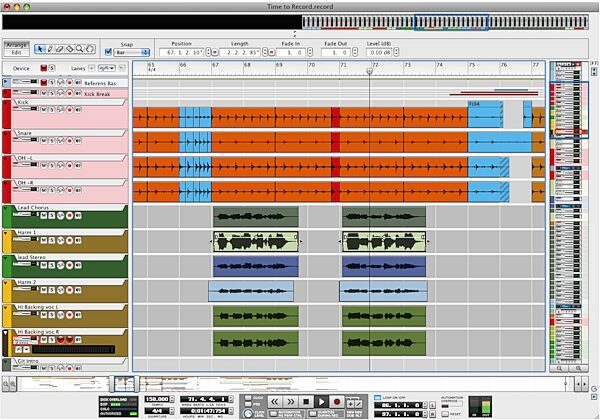
Task: Solo the Git intro track
Action: [52, 368]
